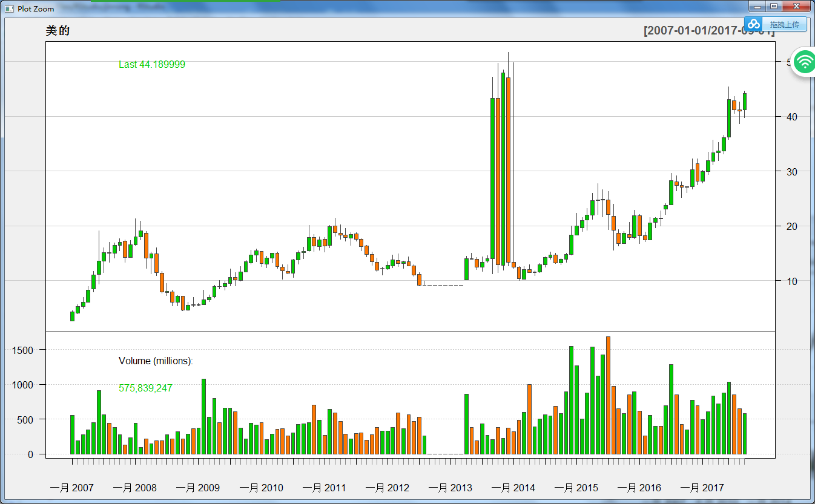Click the price axis value 10
815x504 pixels.
click(791, 281)
